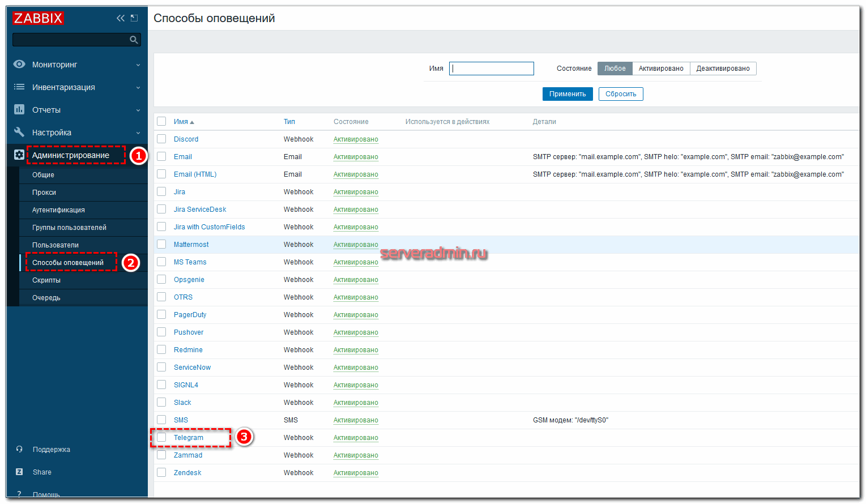Screen dimensions: 866x504
Task: Focus the Имя filter input field
Action: [491, 69]
